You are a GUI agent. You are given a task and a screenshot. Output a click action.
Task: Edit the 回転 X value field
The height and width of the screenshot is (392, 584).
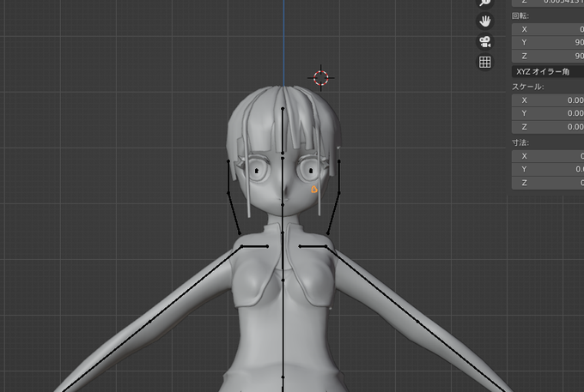pos(548,29)
